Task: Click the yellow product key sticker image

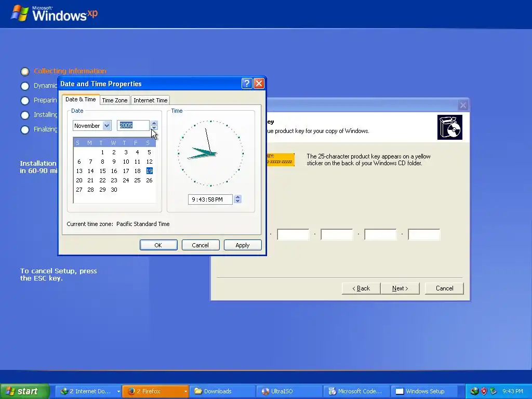Action: (280, 159)
